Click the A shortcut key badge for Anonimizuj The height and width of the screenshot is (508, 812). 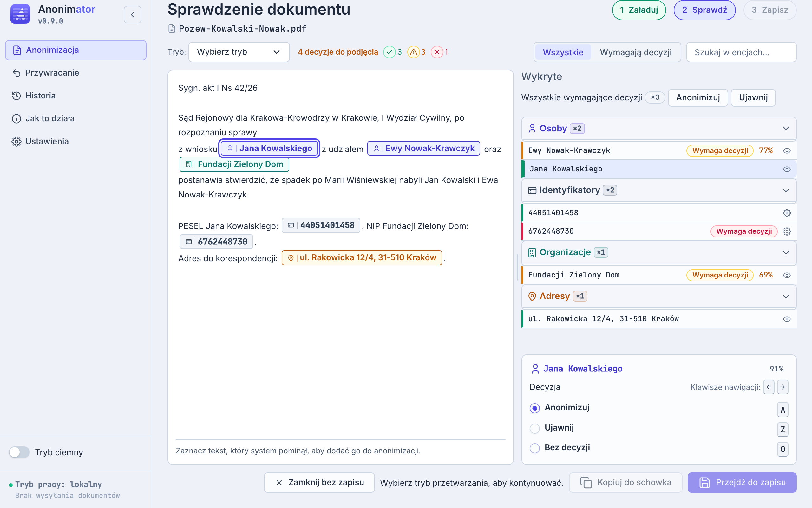tap(783, 410)
